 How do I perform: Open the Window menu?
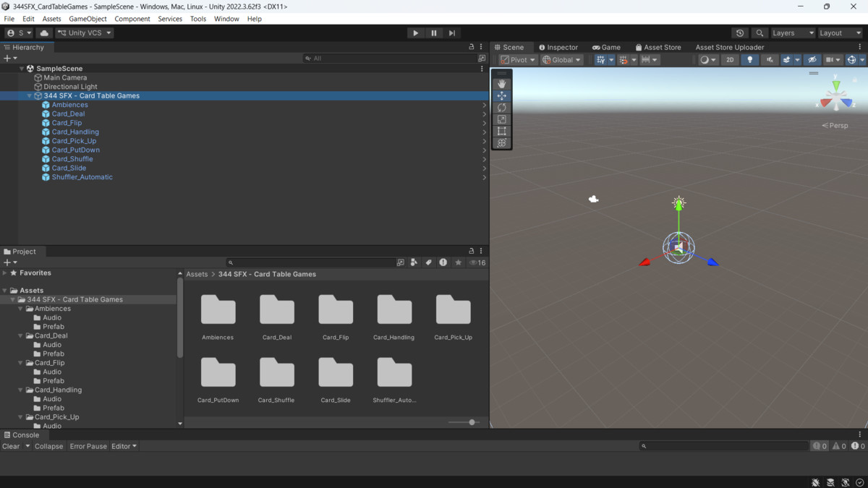tap(226, 19)
